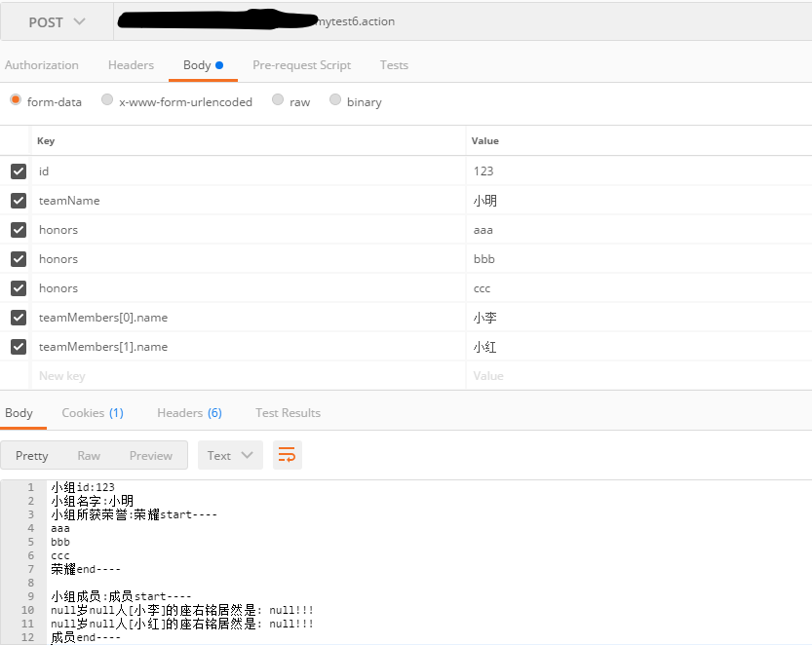The image size is (812, 645).
Task: Click line number 9 in response gutter
Action: 31,596
